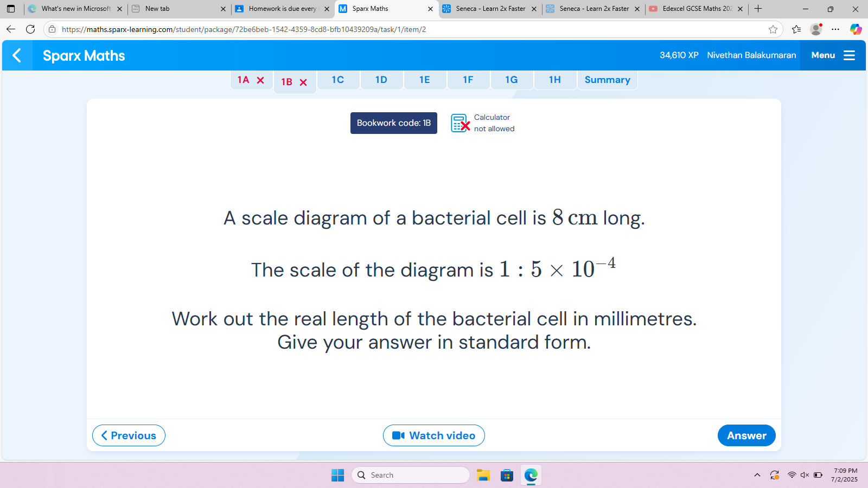Go to Previous question
This screenshot has width=868, height=488.
click(x=129, y=435)
